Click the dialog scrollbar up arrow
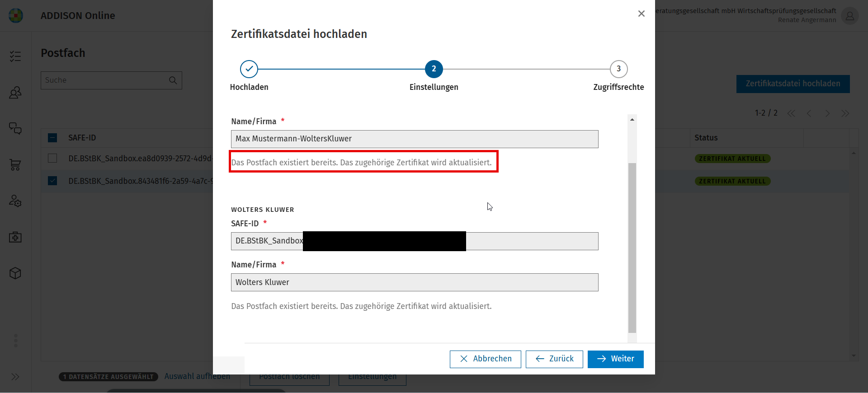Viewport: 868px width, 393px height. click(x=632, y=119)
